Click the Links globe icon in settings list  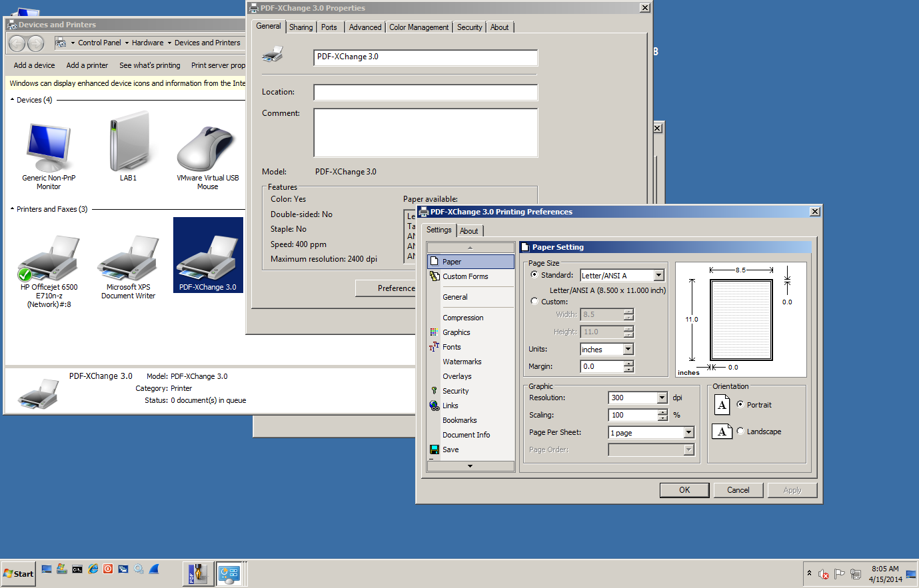(434, 405)
